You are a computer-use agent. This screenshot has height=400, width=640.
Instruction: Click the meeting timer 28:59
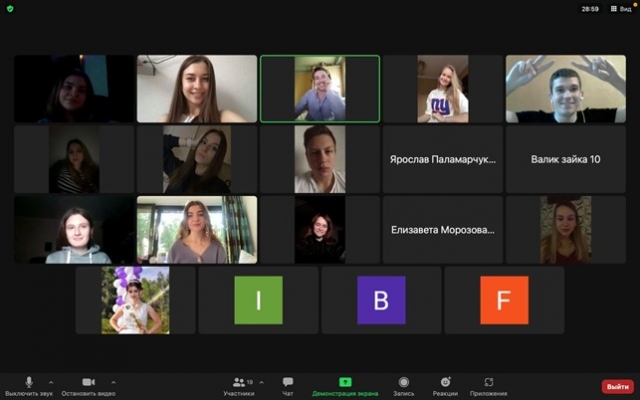pyautogui.click(x=590, y=9)
